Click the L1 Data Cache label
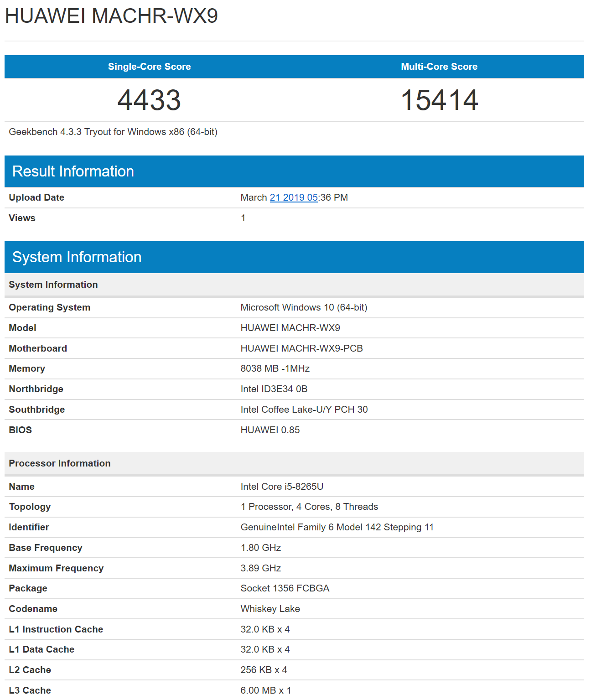591x700 pixels. click(41, 649)
